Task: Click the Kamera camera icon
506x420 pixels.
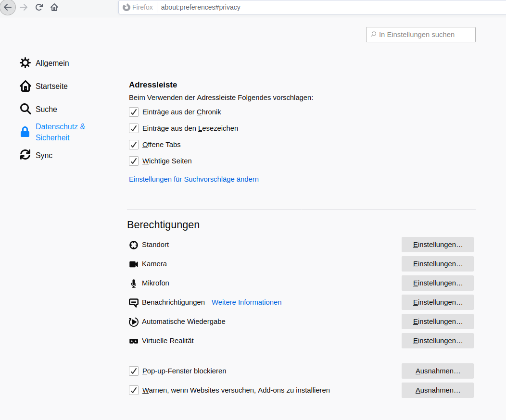Action: click(134, 264)
